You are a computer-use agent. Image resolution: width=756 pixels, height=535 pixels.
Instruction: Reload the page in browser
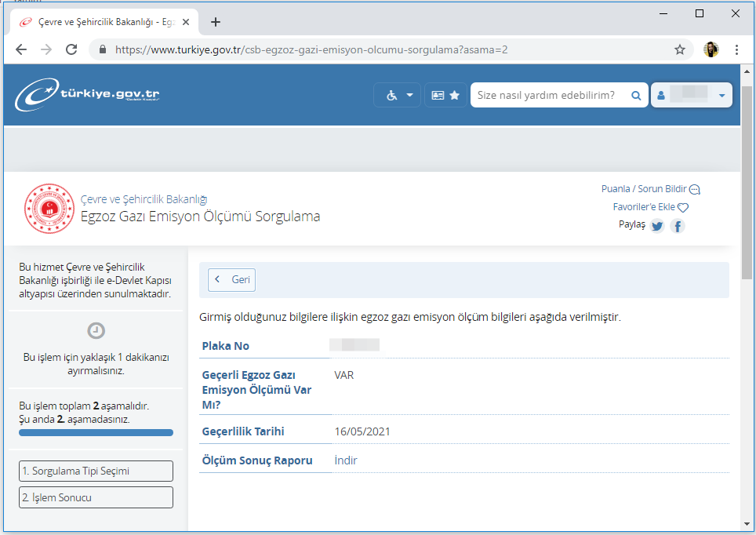coord(71,49)
